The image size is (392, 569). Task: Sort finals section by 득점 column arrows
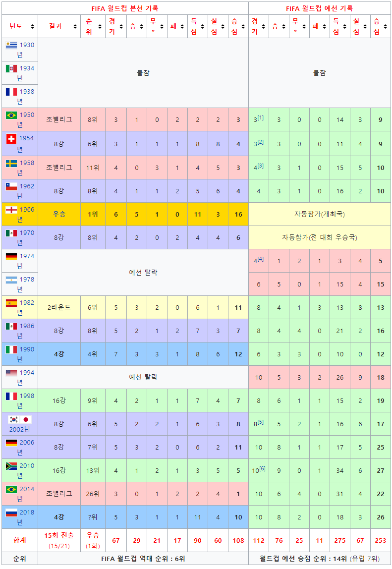[203, 26]
